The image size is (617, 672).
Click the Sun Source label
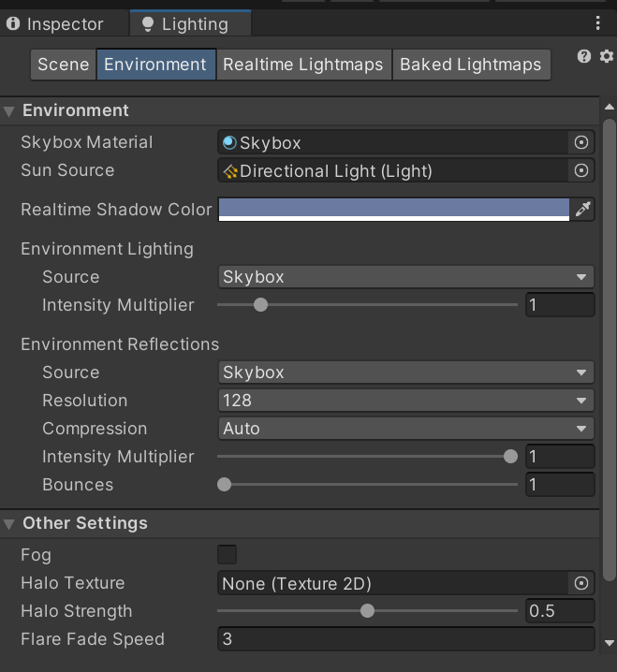pyautogui.click(x=67, y=170)
